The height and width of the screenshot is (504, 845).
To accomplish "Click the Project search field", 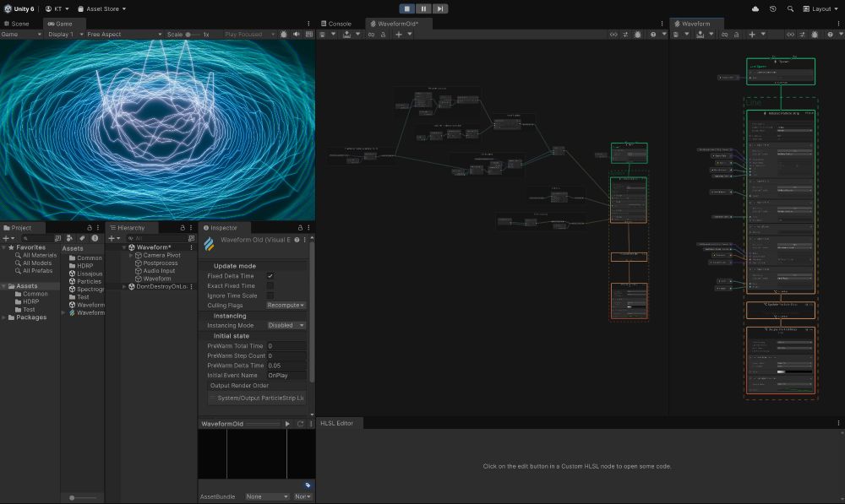I will (x=36, y=238).
